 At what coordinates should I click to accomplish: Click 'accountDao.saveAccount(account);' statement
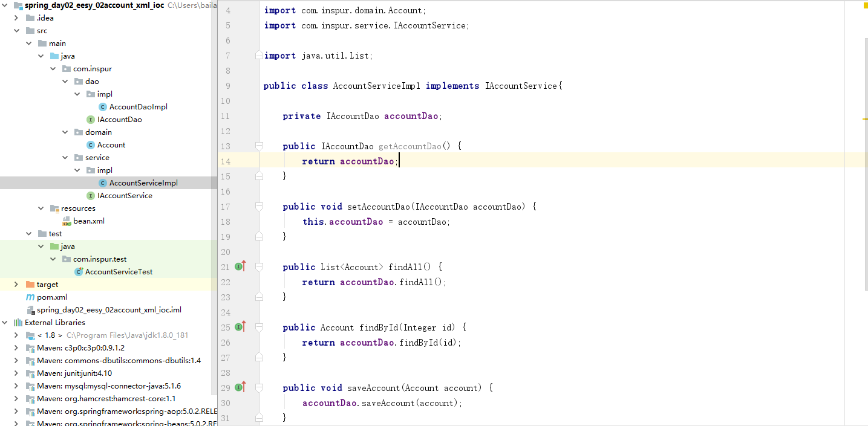382,403
